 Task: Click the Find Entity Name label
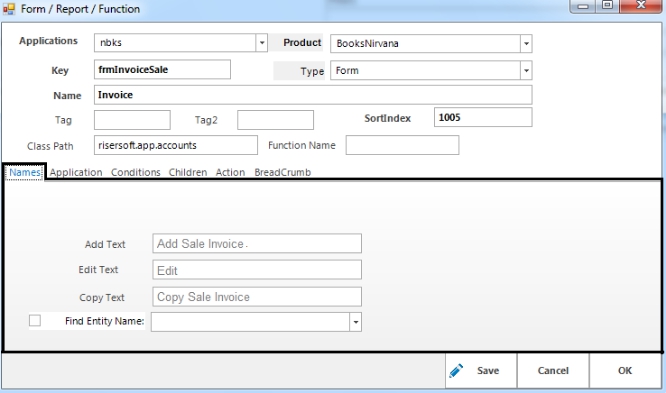pyautogui.click(x=104, y=321)
